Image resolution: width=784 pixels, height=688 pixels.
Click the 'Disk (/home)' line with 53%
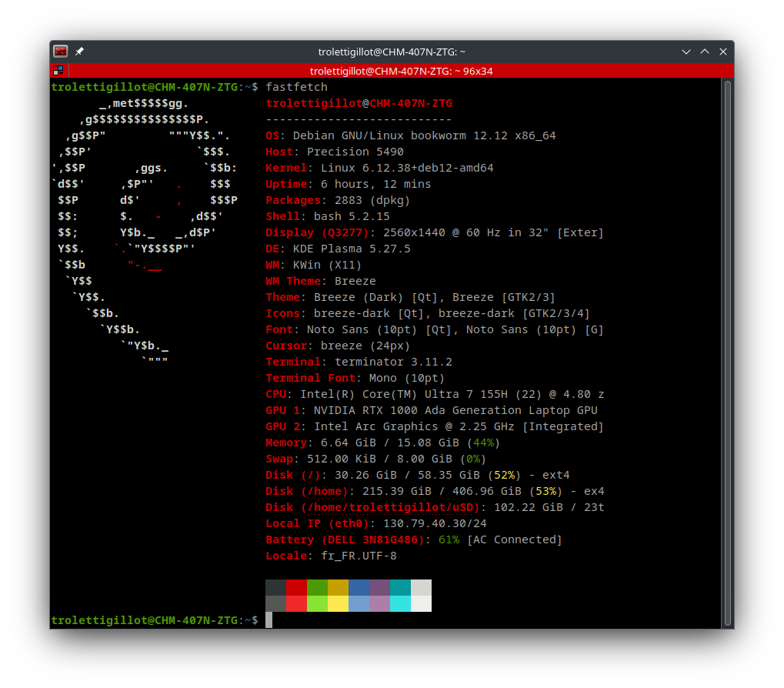point(435,491)
